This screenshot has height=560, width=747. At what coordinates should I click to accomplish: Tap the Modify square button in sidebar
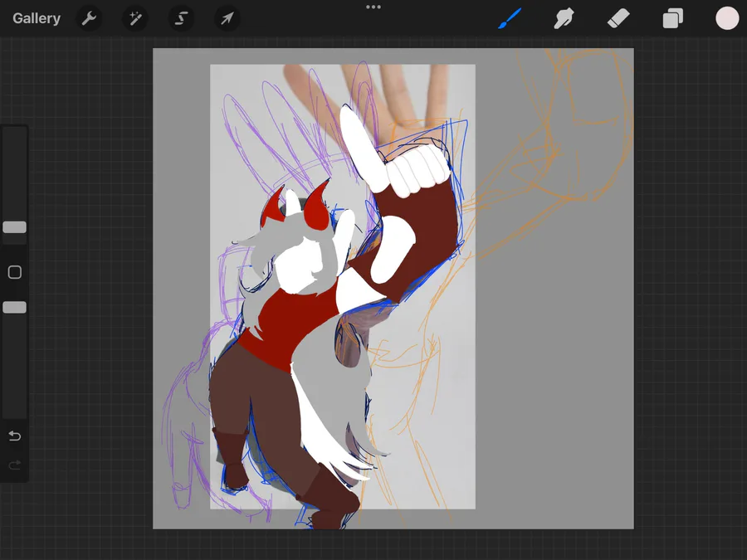pos(15,272)
